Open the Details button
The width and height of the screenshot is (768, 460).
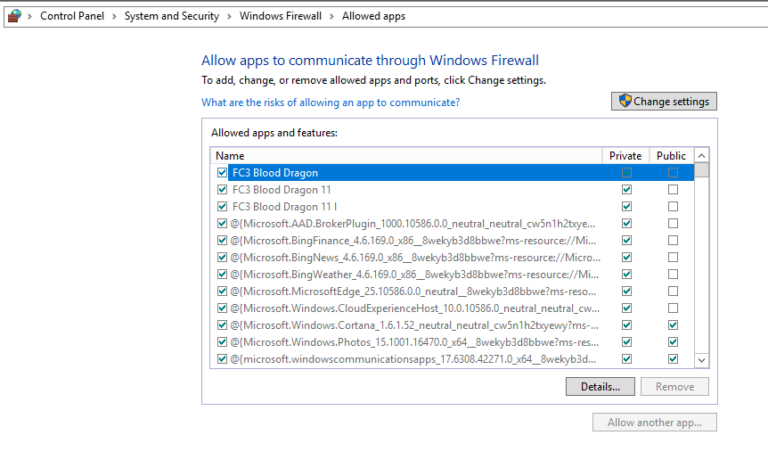(x=600, y=386)
